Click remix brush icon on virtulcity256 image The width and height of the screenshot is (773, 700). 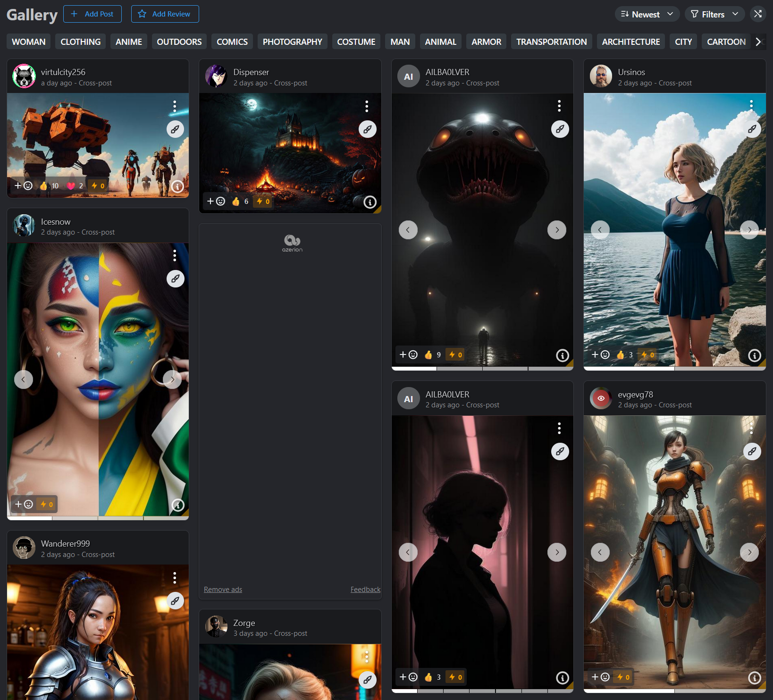pos(175,129)
